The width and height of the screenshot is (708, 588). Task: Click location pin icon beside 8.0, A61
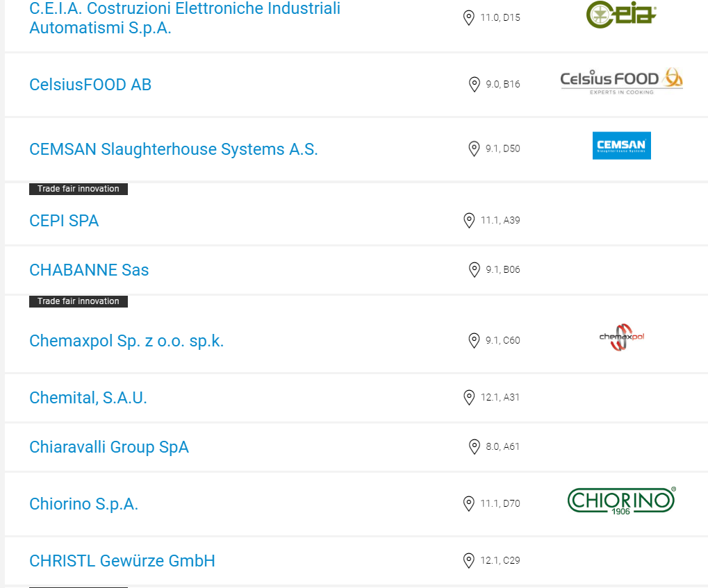pyautogui.click(x=474, y=447)
